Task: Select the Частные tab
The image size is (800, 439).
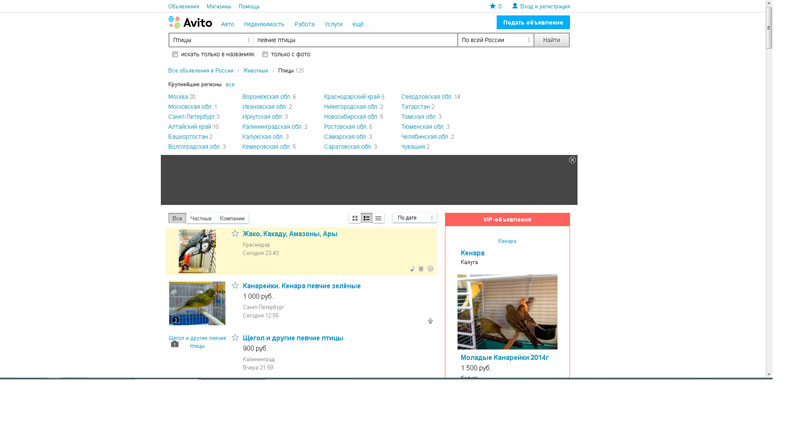Action: click(201, 218)
